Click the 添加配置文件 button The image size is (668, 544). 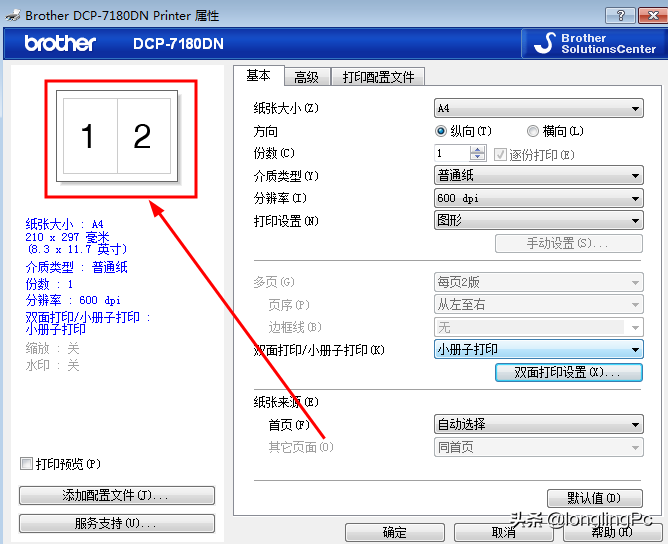117,495
